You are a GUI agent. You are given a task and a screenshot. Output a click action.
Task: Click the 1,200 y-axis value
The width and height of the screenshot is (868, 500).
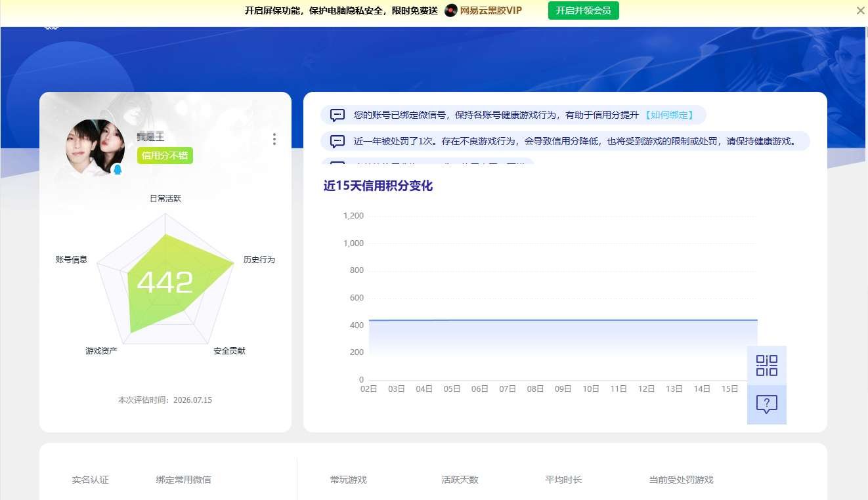[x=353, y=216]
